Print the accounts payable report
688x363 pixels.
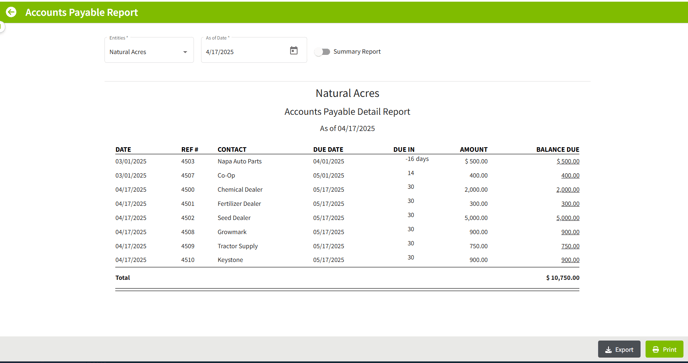click(664, 349)
